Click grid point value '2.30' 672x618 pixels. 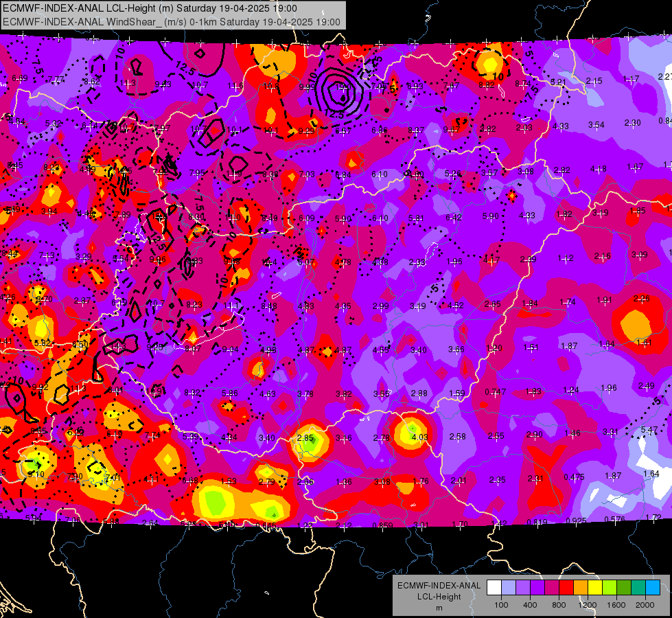[x=633, y=123]
